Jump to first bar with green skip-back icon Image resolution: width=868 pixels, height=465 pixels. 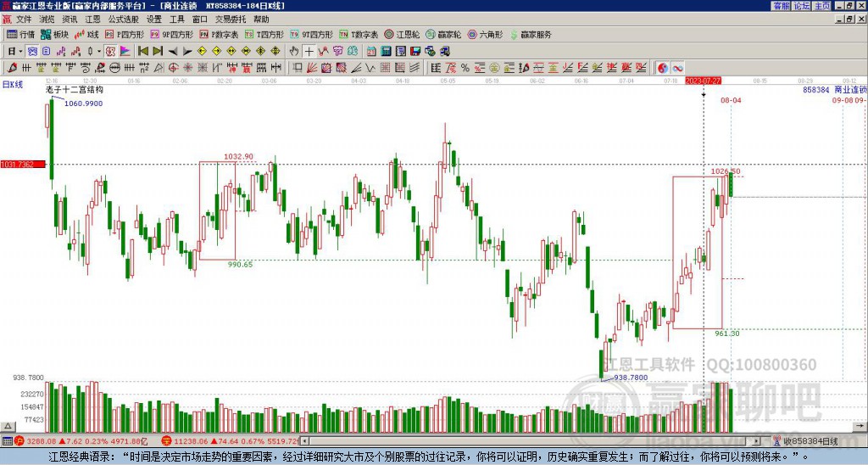pyautogui.click(x=143, y=51)
